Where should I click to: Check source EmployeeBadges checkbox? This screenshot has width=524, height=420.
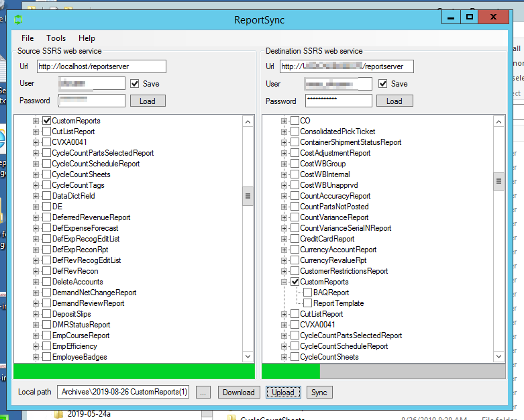click(47, 357)
